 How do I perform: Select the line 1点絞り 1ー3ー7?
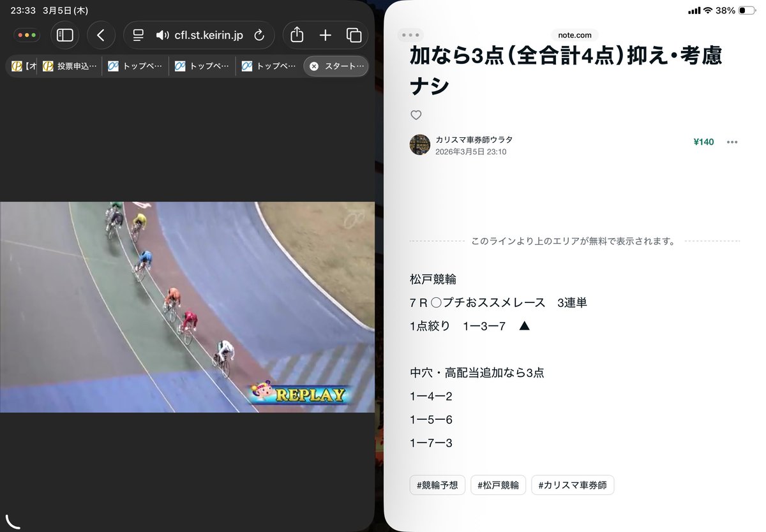pyautogui.click(x=470, y=326)
